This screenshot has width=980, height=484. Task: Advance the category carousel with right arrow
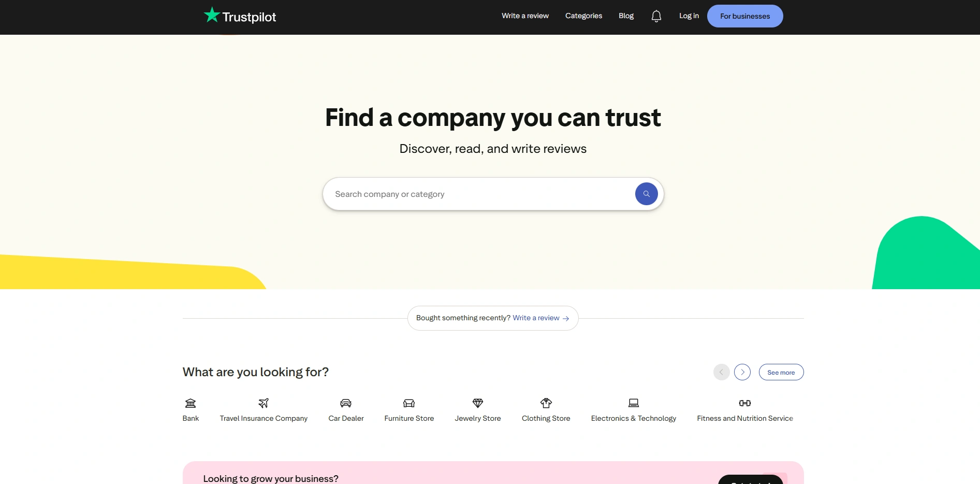click(x=742, y=372)
